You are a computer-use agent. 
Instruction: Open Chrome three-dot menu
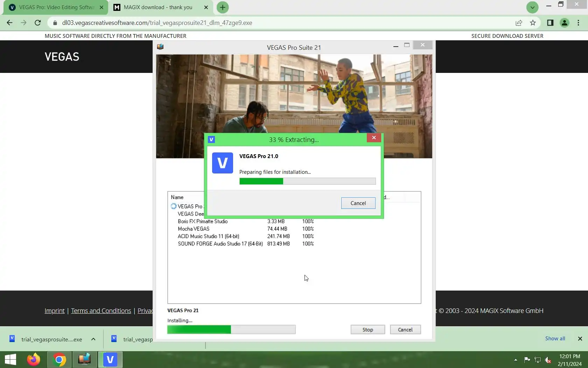[x=578, y=23]
